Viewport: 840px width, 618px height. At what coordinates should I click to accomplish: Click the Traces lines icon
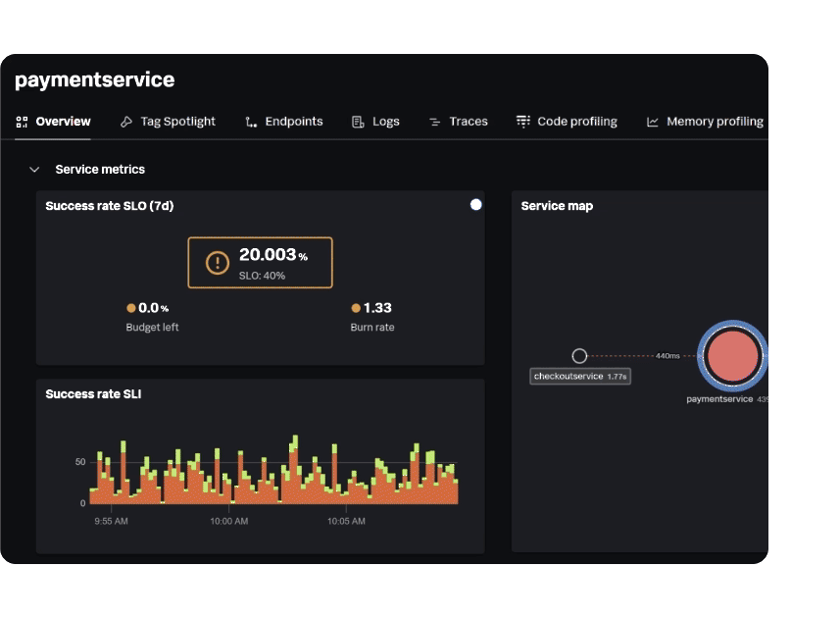pyautogui.click(x=434, y=122)
